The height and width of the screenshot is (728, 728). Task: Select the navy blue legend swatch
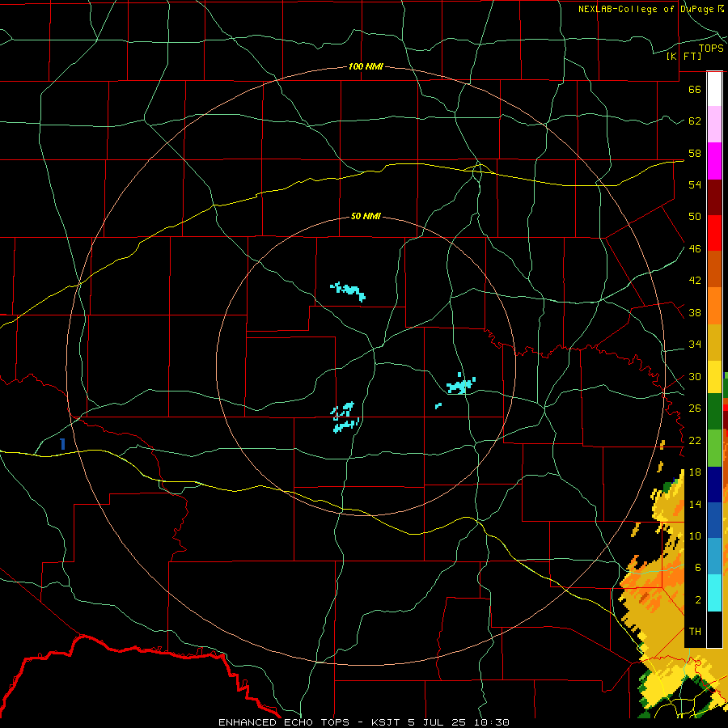point(714,485)
